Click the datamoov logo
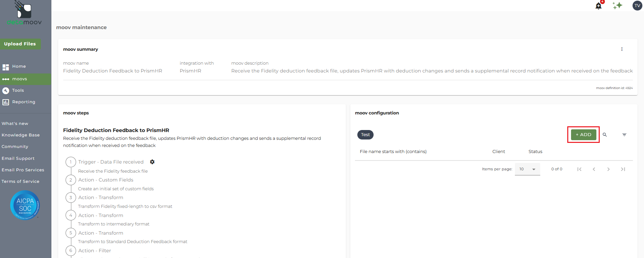This screenshot has width=644, height=258. point(24,13)
